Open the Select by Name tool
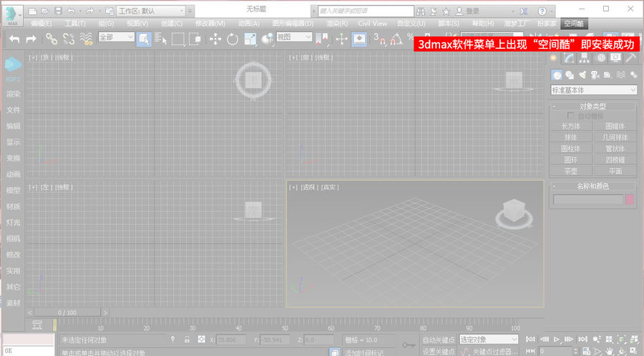644x356 pixels. coord(160,39)
